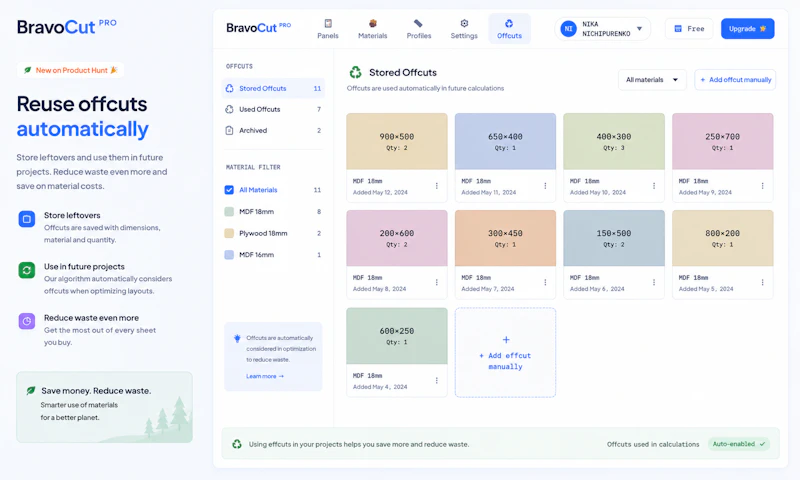Click the recycle icon in the bottom banner
This screenshot has height=480, width=800.
pos(237,444)
